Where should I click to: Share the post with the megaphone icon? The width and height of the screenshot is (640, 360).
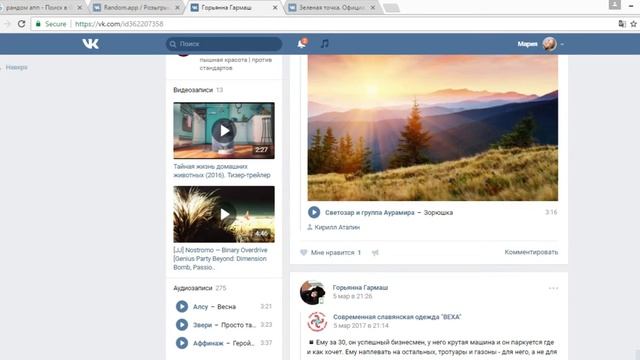point(375,253)
